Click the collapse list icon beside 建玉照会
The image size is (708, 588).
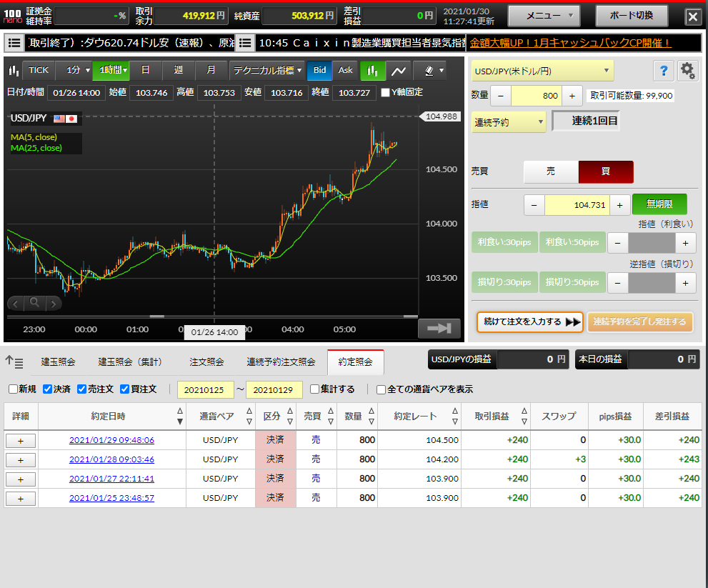click(x=14, y=362)
